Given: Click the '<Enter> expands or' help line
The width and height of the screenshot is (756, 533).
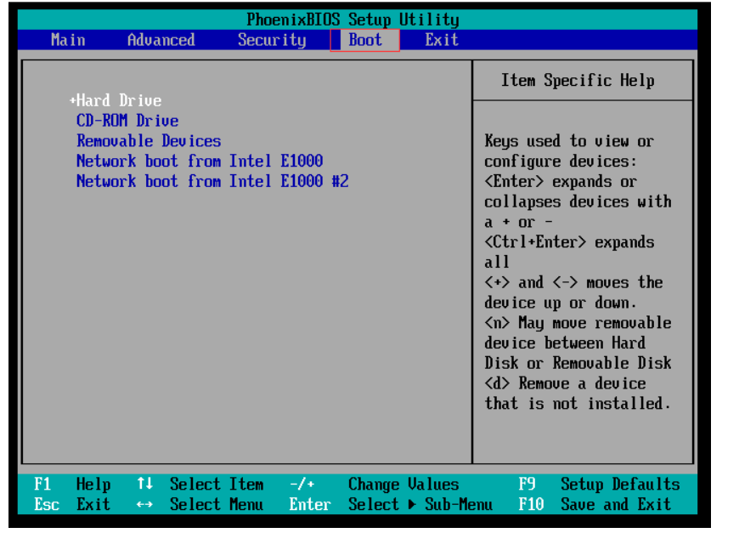Looking at the screenshot, I should 561,181.
